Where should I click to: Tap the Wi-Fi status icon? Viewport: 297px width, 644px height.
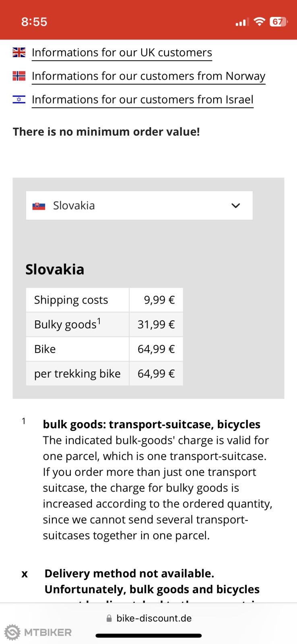point(260,22)
